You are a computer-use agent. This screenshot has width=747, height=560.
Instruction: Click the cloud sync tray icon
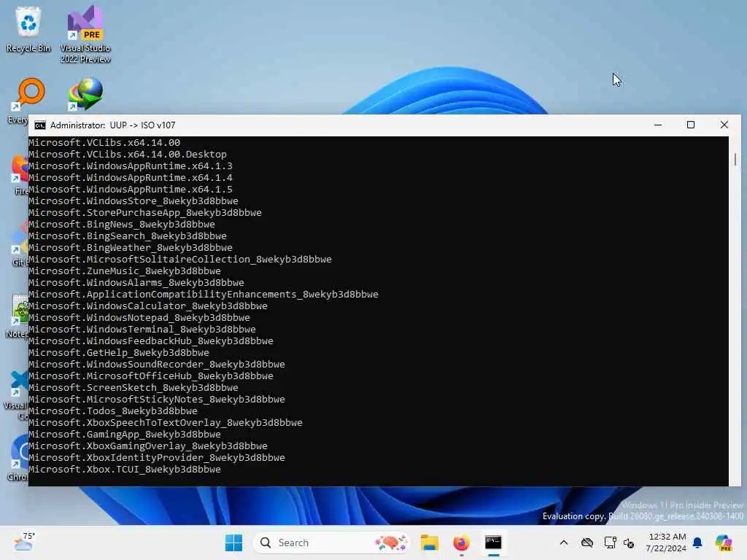[x=587, y=542]
